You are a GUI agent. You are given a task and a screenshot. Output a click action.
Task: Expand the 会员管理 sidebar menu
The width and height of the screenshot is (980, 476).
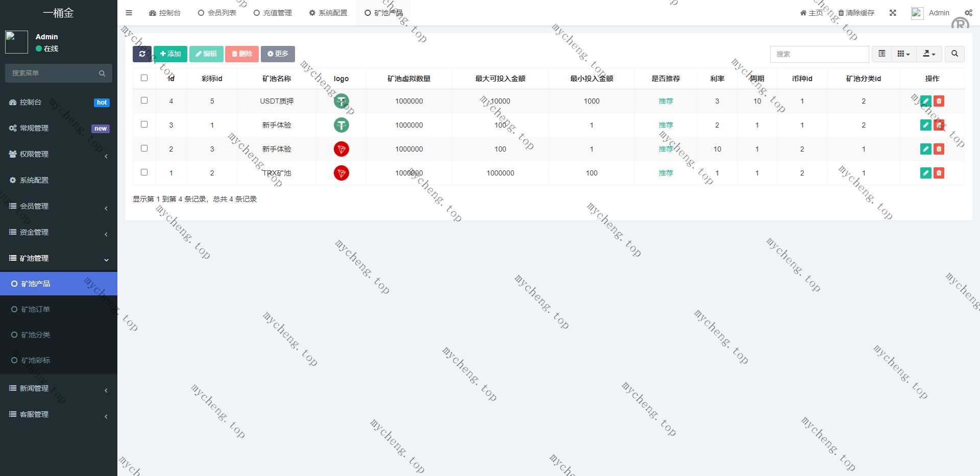click(58, 206)
